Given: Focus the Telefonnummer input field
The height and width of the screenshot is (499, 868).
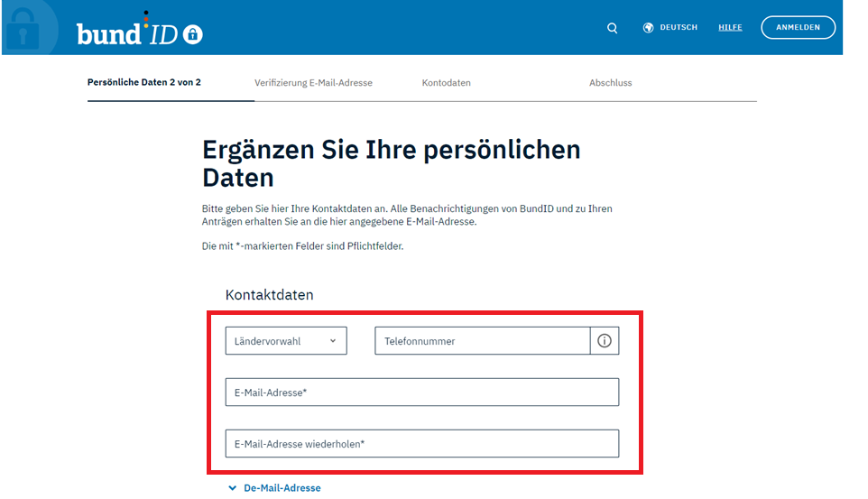Looking at the screenshot, I should (482, 340).
